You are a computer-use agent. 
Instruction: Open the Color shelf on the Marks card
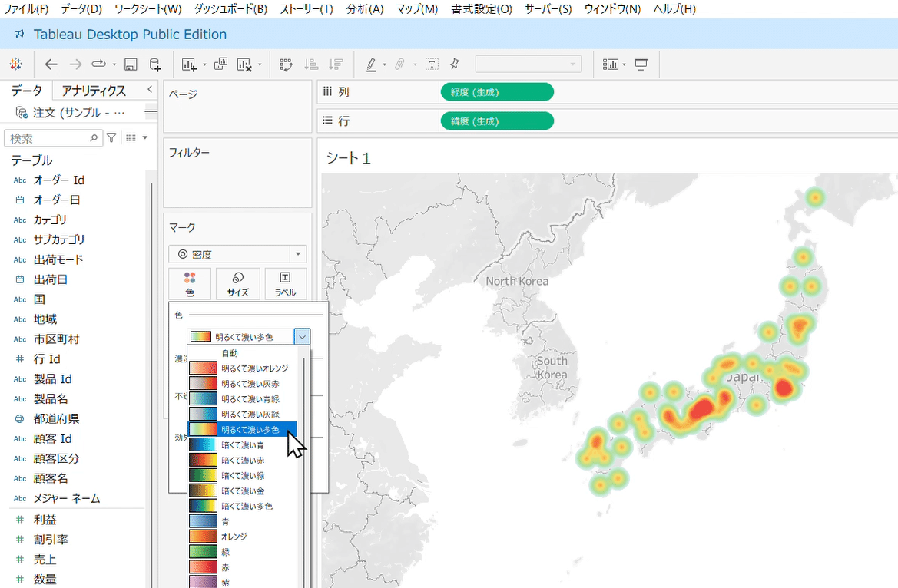[189, 283]
